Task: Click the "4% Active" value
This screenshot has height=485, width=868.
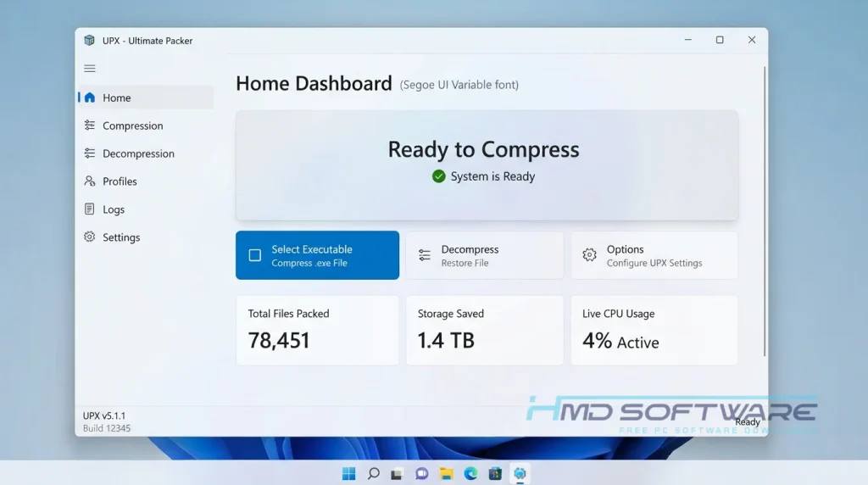Action: point(620,341)
